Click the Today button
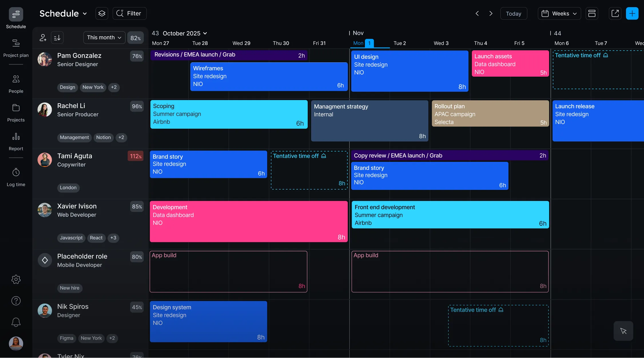 [x=514, y=13]
